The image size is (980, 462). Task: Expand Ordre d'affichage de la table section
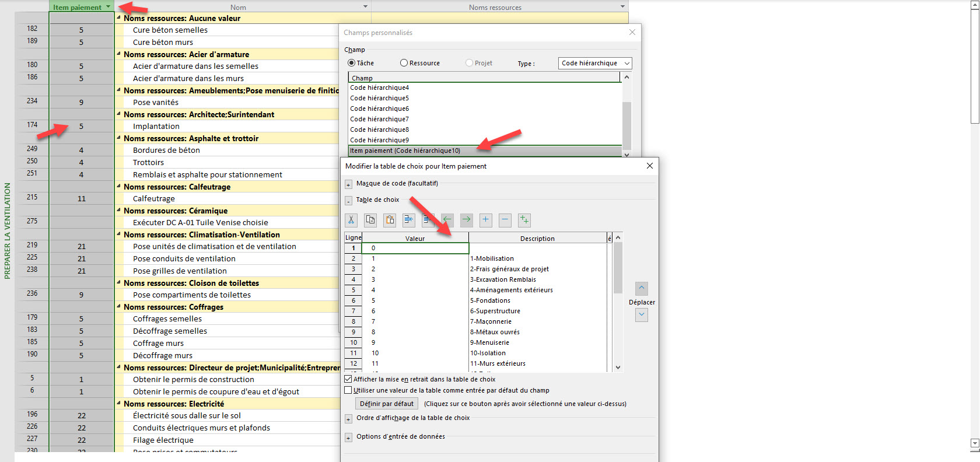348,419
